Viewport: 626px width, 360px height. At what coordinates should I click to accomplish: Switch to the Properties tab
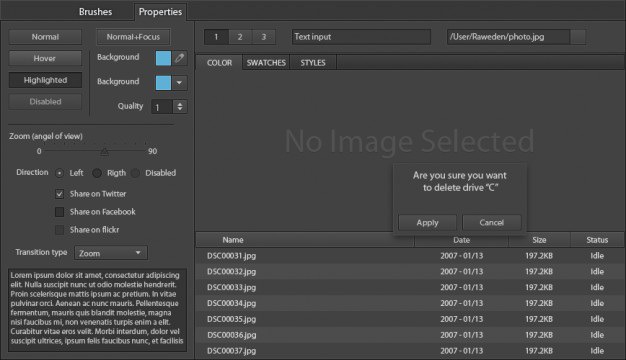tap(160, 12)
